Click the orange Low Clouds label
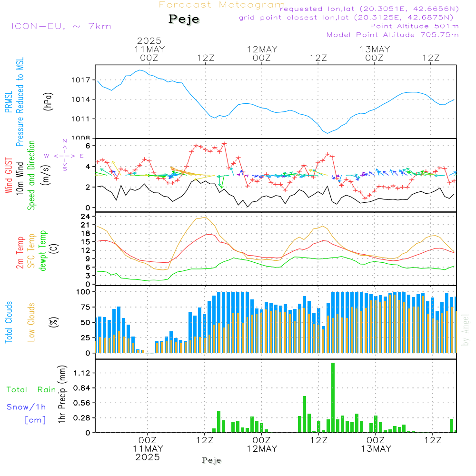This screenshot has width=476, height=476. click(31, 322)
